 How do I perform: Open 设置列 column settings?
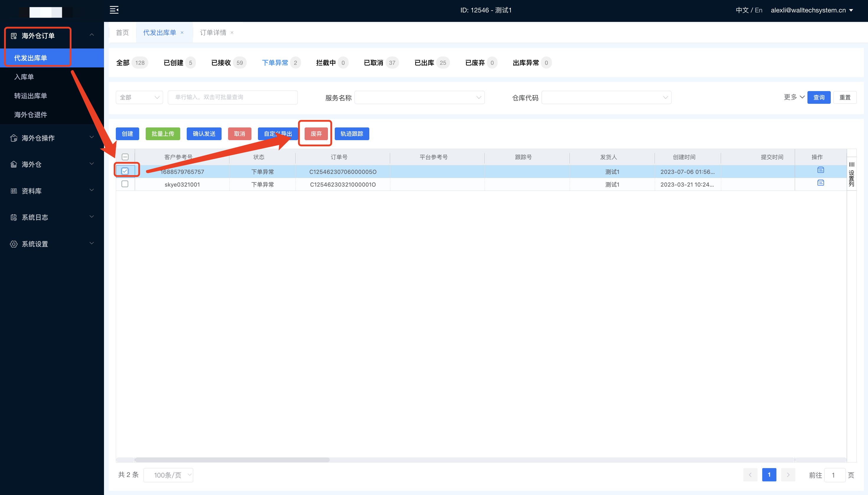pos(851,174)
